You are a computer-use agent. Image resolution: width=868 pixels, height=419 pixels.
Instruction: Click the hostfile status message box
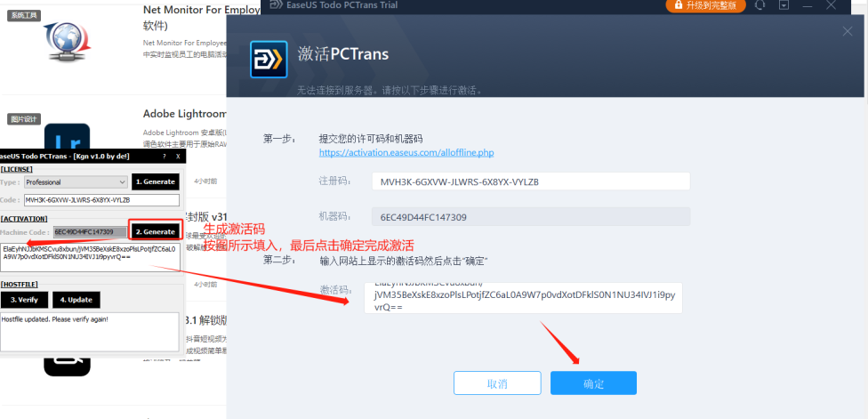[x=90, y=332]
